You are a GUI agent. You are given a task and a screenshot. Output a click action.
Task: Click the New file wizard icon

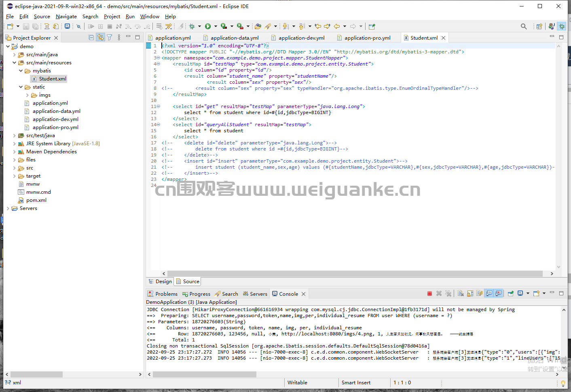(x=10, y=26)
